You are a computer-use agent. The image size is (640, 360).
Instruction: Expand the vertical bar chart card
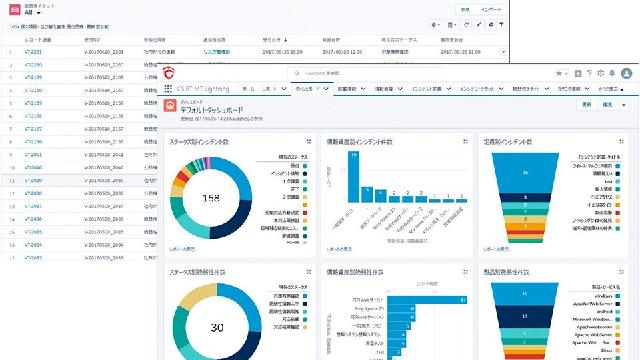(465, 142)
